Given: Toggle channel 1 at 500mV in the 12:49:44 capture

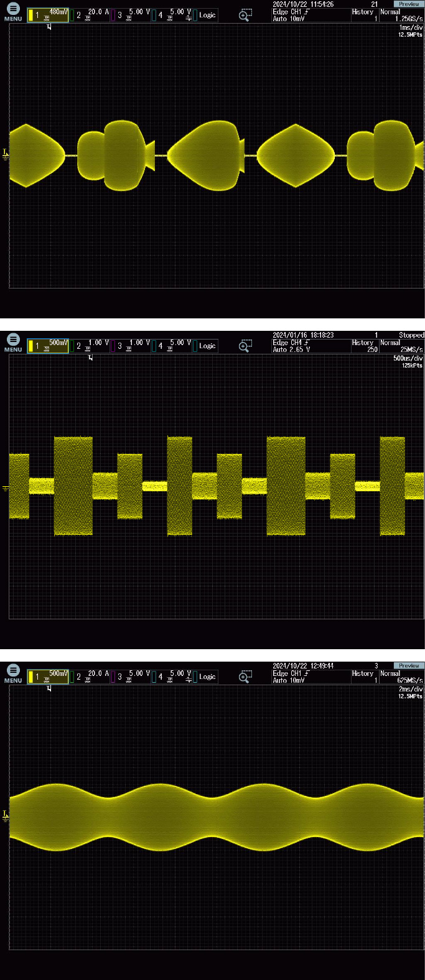Looking at the screenshot, I should coord(47,677).
